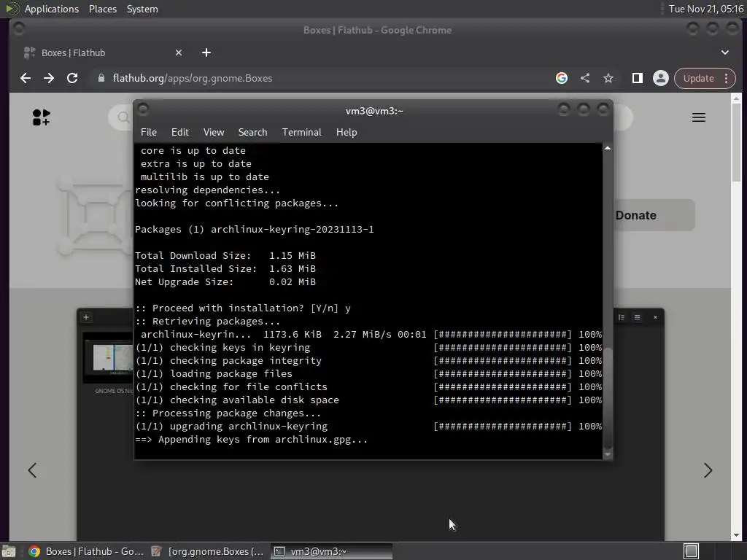747x560 pixels.
Task: Click terminal scrollbar thumb
Action: (x=608, y=397)
